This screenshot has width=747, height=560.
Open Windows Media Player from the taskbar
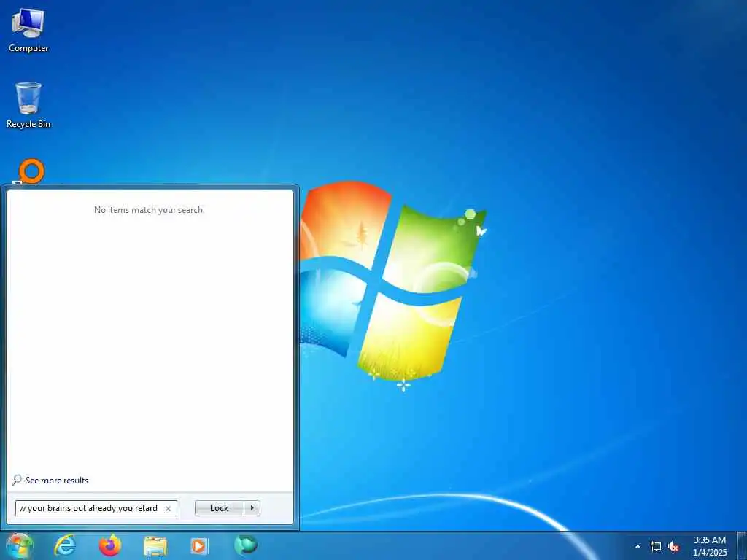pos(198,546)
